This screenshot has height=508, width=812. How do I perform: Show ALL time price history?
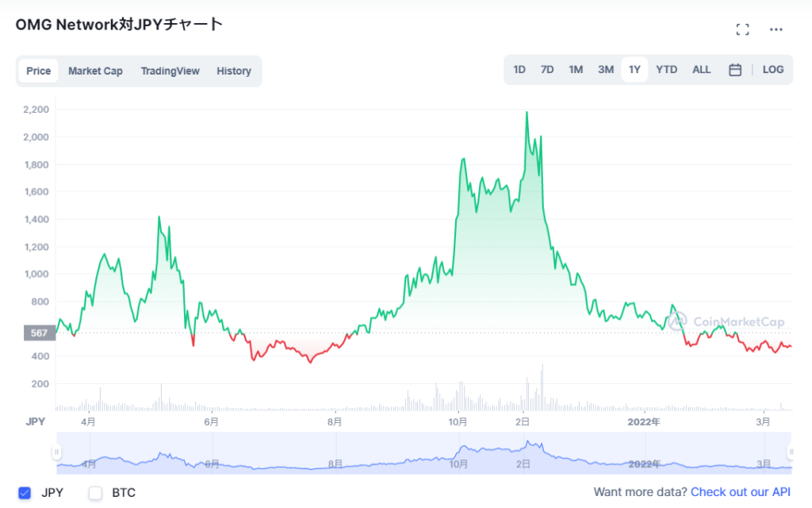[x=701, y=70]
